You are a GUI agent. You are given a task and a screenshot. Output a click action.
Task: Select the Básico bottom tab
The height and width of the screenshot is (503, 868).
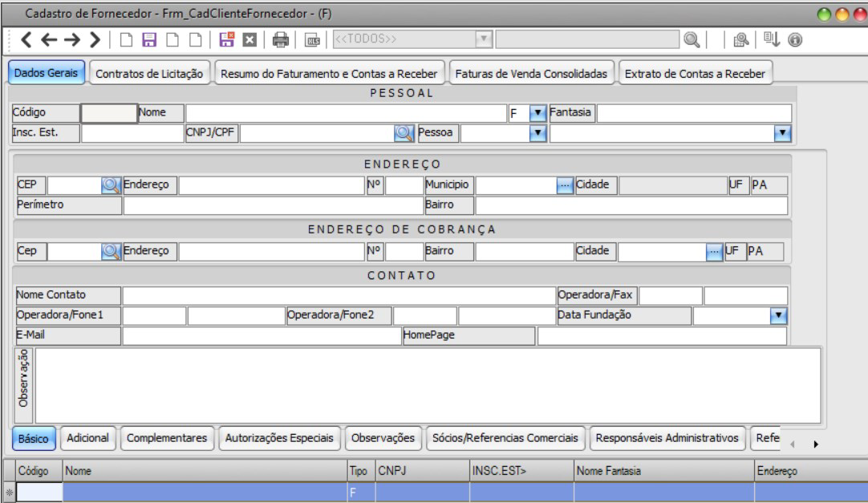tap(33, 438)
